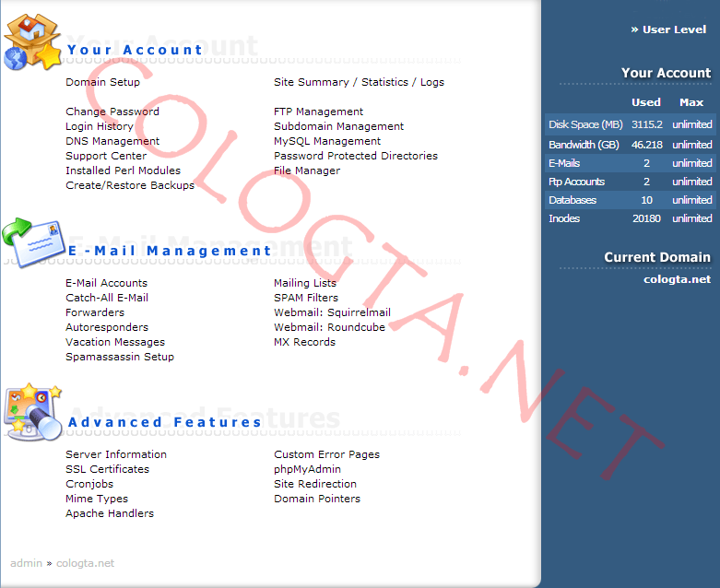Click the User Level link
This screenshot has height=588, width=720.
(x=674, y=29)
